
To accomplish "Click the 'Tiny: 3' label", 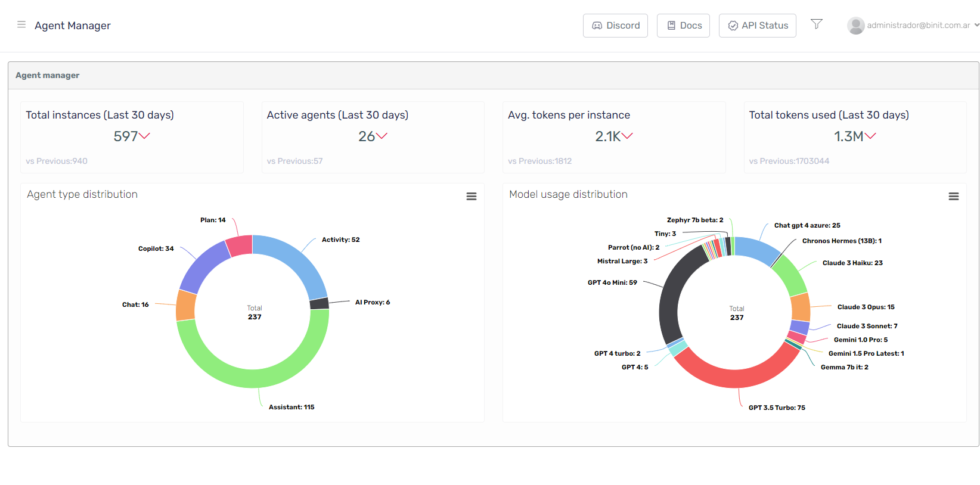I will [x=665, y=234].
